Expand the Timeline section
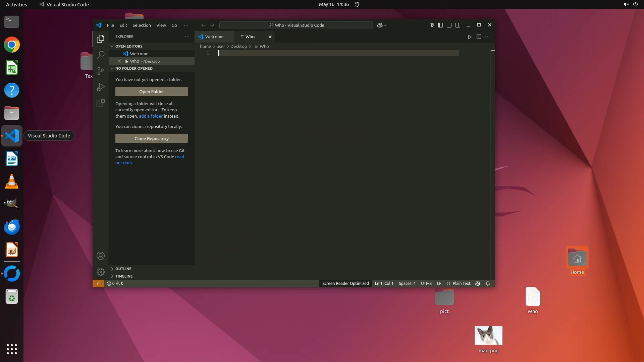Screen dimensions: 644x362 tap(124, 276)
